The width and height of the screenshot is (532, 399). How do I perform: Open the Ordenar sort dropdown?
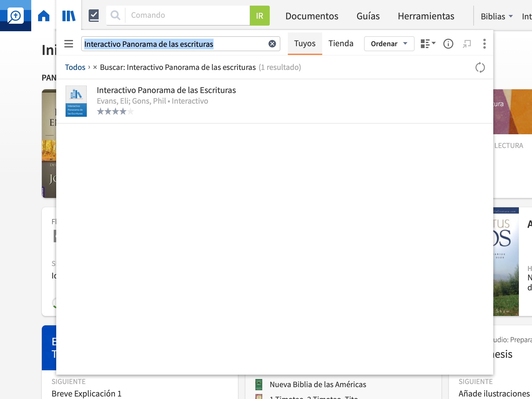coord(389,44)
